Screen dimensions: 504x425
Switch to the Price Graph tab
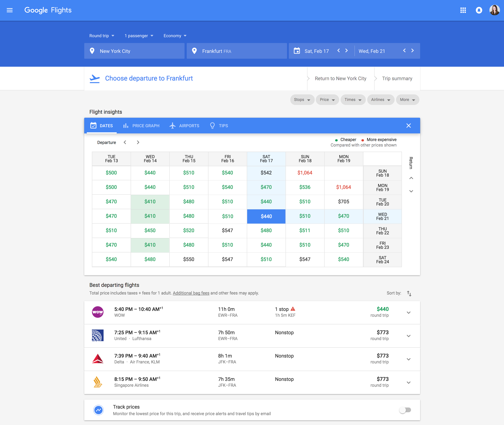click(141, 126)
